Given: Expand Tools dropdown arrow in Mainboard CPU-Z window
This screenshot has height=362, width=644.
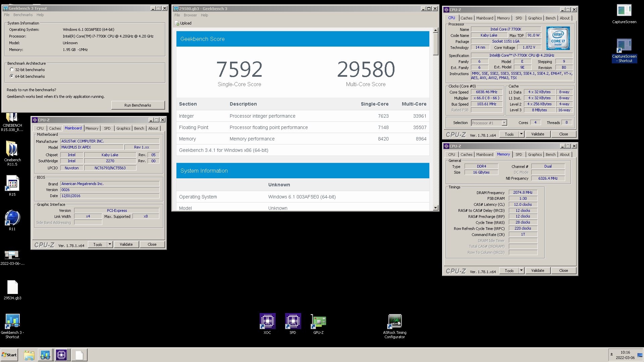Looking at the screenshot, I should [x=110, y=244].
